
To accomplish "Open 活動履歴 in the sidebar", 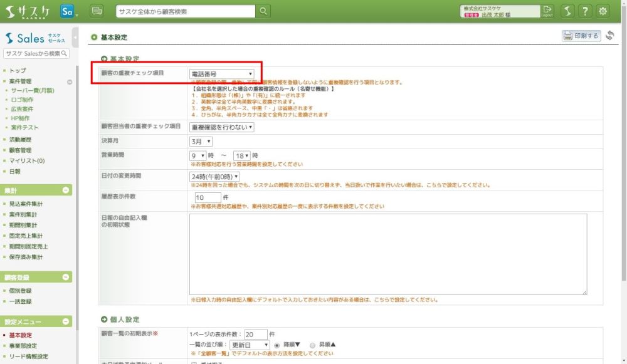I will click(20, 140).
